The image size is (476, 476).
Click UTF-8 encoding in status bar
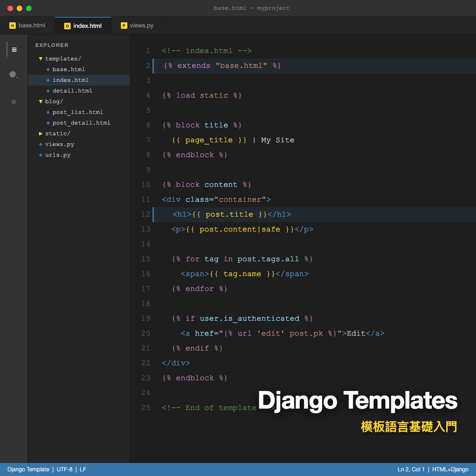[x=64, y=469]
